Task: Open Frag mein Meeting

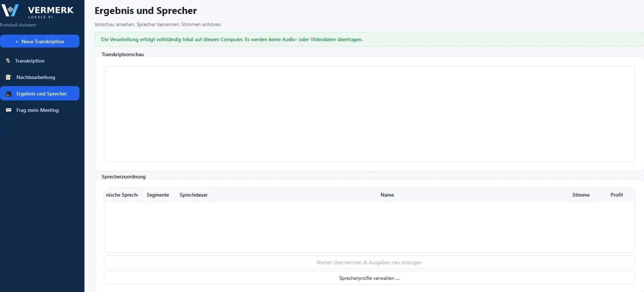Action: [40, 110]
